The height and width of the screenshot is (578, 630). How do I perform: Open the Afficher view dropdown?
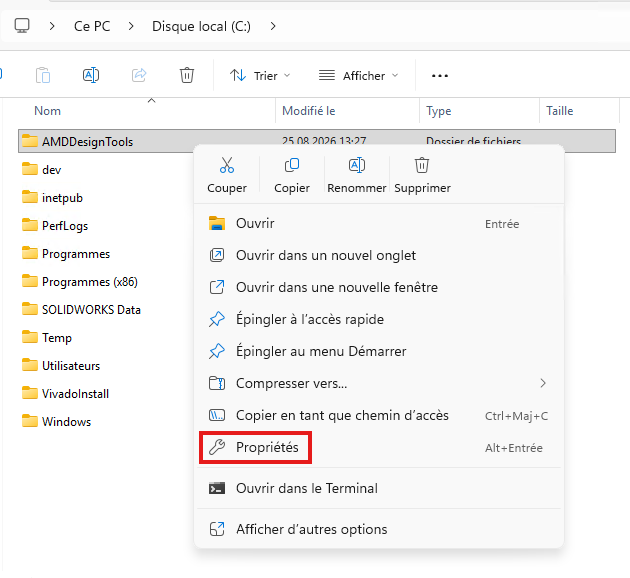tap(358, 76)
